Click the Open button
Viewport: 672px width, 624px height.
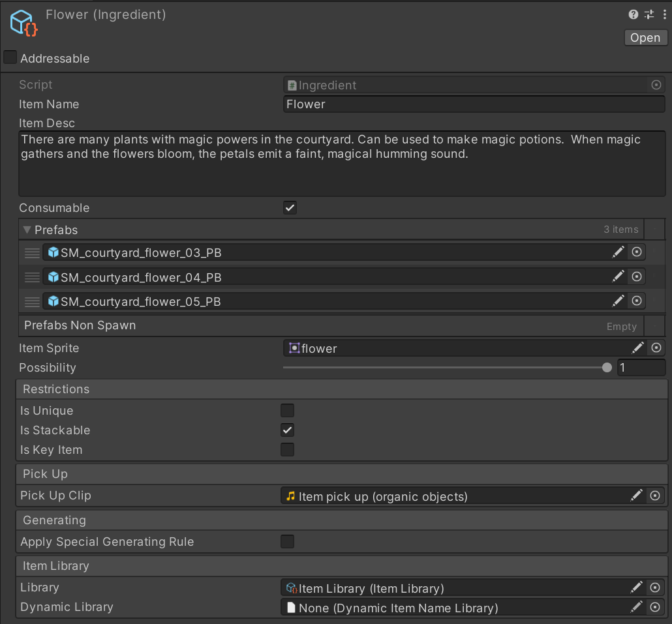645,38
